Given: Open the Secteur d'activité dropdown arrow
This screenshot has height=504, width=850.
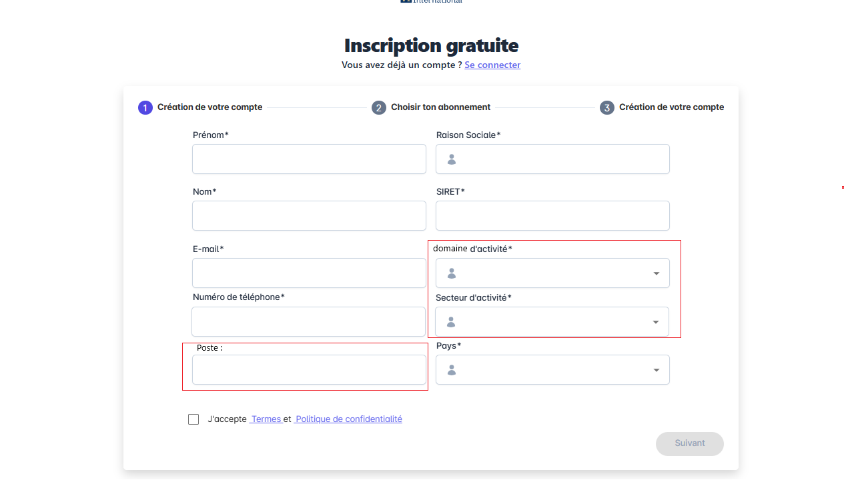Looking at the screenshot, I should pyautogui.click(x=656, y=322).
